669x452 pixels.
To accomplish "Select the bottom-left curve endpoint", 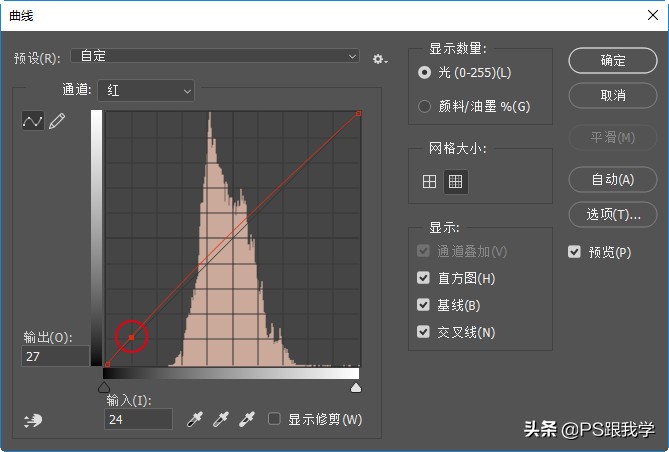I will tap(107, 364).
